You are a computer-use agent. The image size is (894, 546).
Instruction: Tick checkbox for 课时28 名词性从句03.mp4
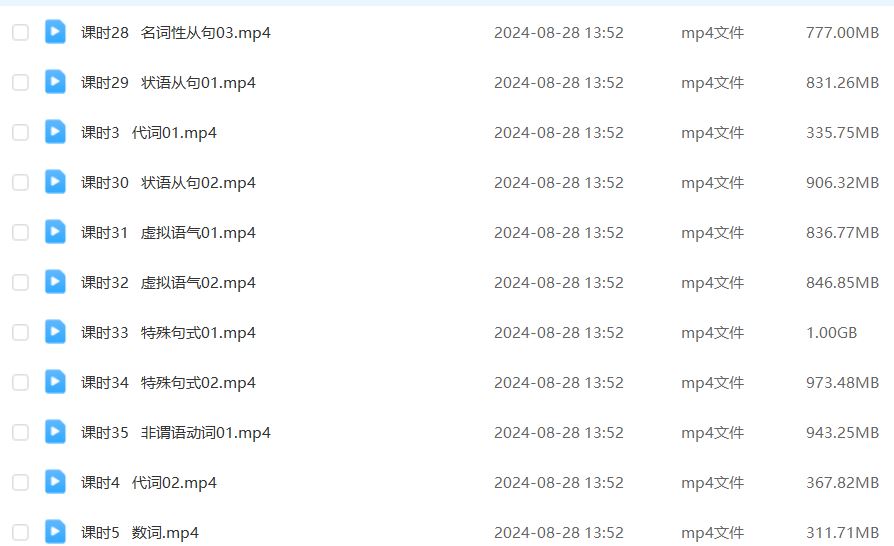(21, 32)
